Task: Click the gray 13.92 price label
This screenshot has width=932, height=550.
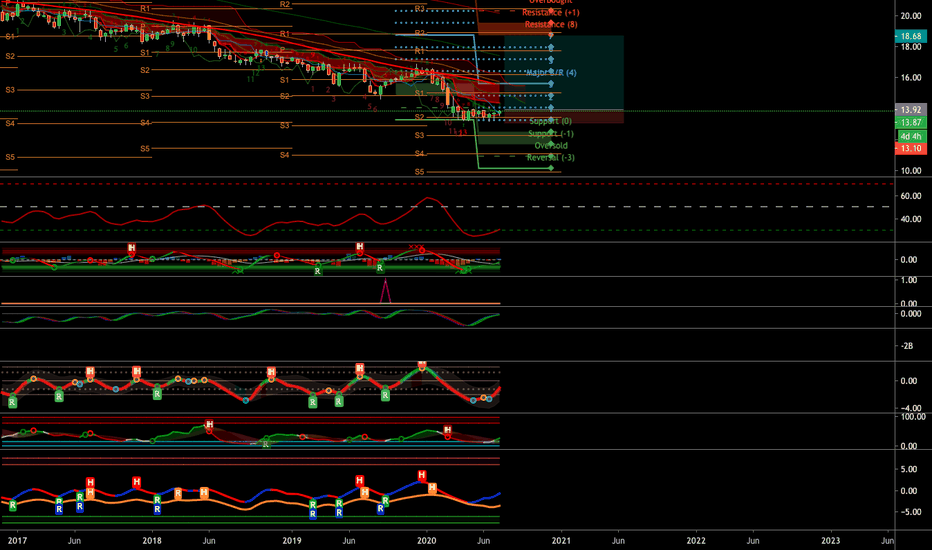Action: (x=911, y=110)
